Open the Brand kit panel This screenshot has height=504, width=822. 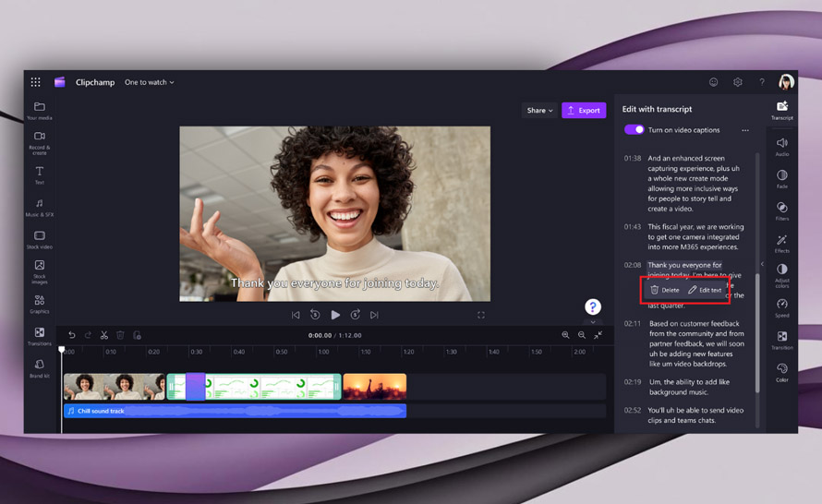coord(40,369)
